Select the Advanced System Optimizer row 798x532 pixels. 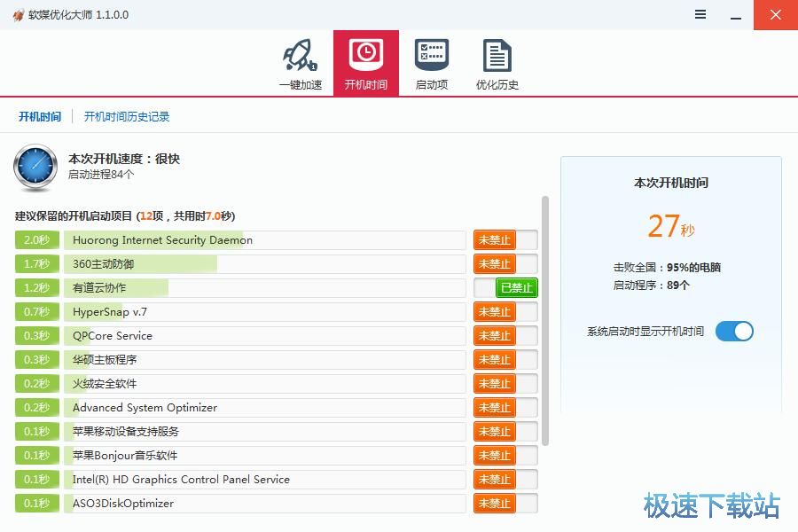[264, 407]
